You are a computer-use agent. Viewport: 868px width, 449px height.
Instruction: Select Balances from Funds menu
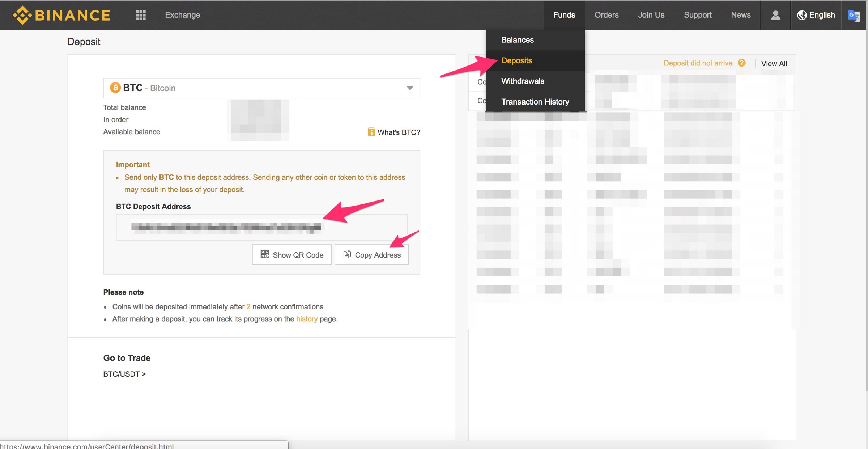pyautogui.click(x=517, y=40)
